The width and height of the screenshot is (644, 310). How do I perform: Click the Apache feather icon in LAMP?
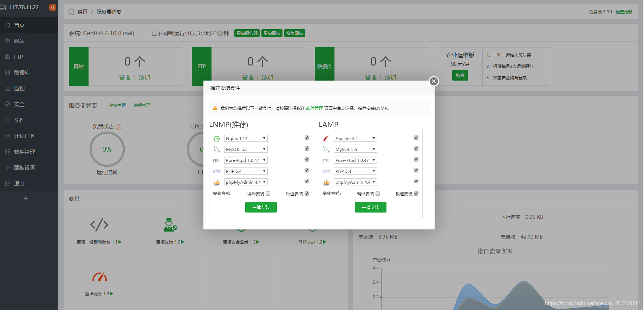coord(326,139)
